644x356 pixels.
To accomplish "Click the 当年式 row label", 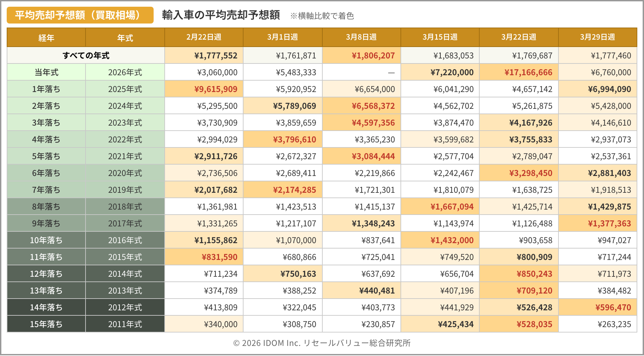I will tap(46, 72).
